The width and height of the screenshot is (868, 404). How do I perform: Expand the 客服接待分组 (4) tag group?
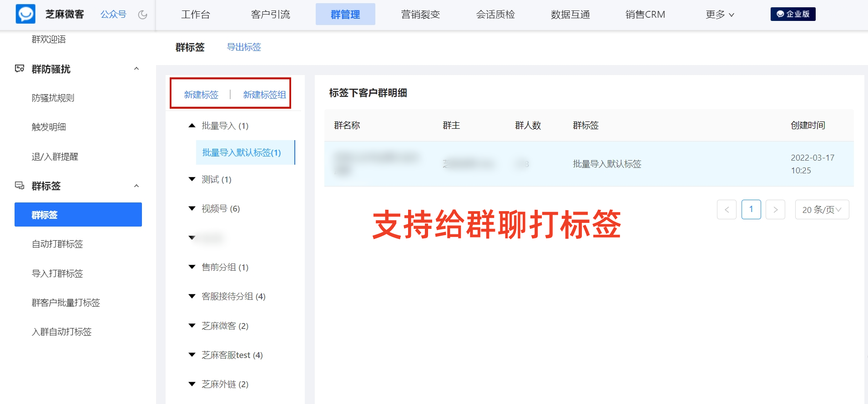click(192, 296)
